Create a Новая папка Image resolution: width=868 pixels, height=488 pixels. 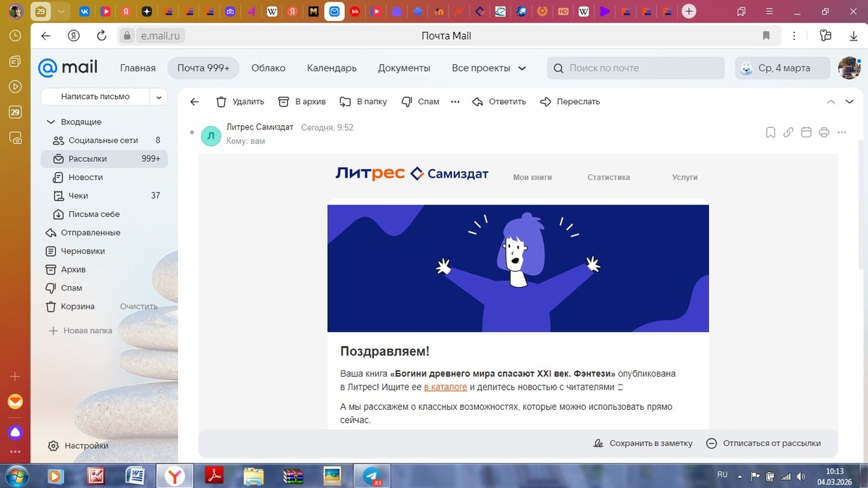[80, 330]
